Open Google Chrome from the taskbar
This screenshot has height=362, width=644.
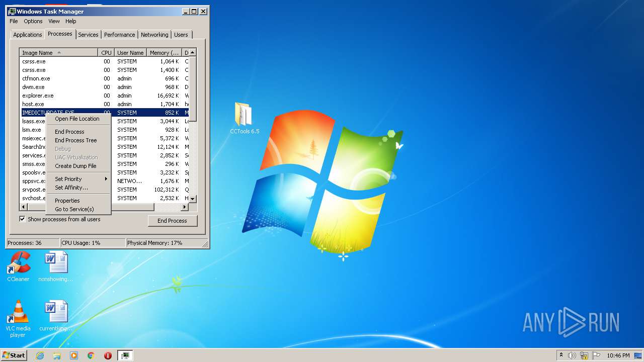tap(91, 355)
